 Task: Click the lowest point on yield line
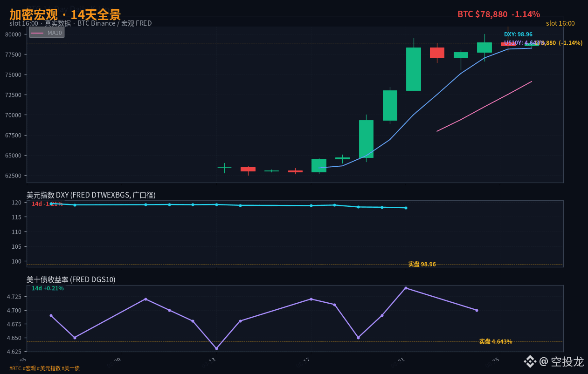pyautogui.click(x=216, y=348)
